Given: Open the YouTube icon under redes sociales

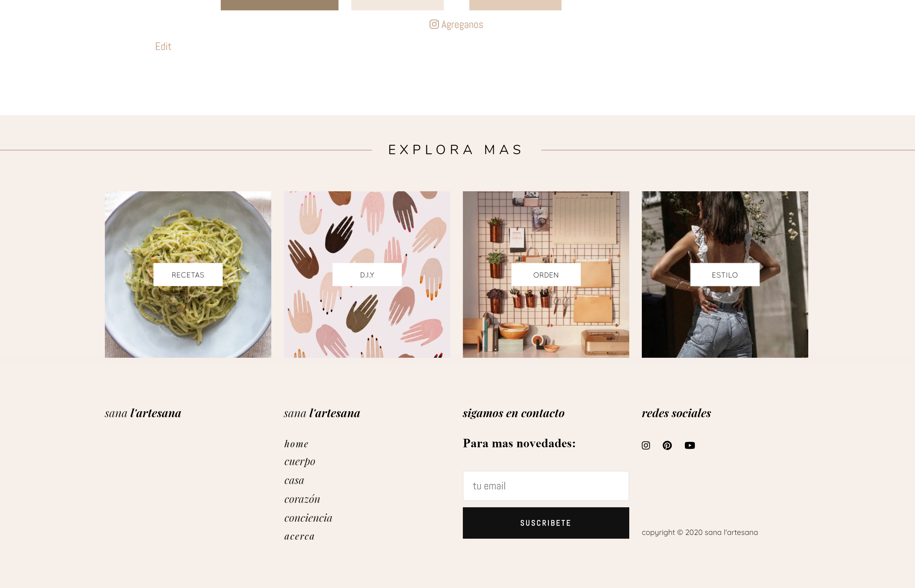Looking at the screenshot, I should [690, 445].
